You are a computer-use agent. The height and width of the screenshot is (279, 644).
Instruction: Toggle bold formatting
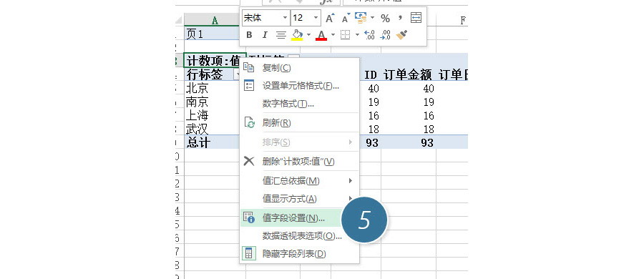pos(249,35)
